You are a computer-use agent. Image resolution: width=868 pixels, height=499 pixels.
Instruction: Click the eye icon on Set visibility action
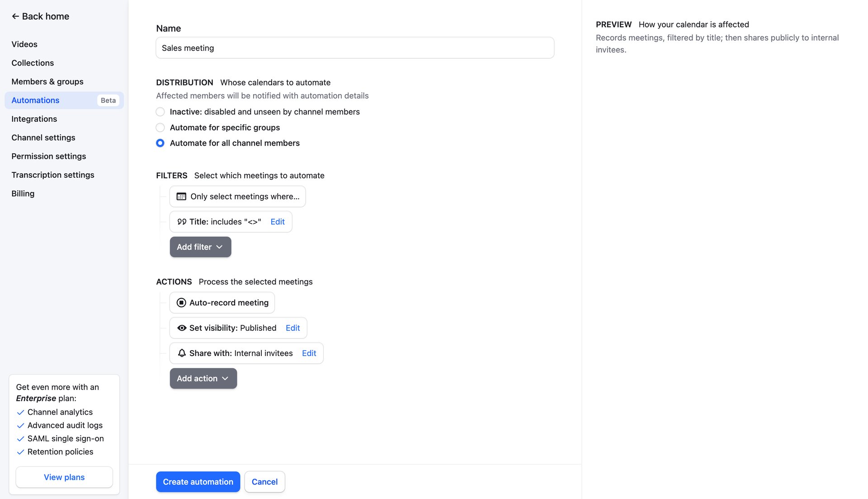182,328
